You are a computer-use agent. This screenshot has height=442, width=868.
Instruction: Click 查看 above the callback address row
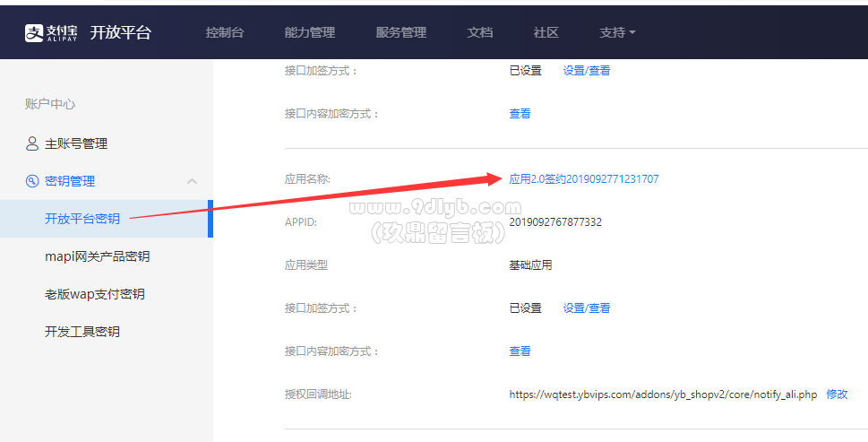coord(520,351)
